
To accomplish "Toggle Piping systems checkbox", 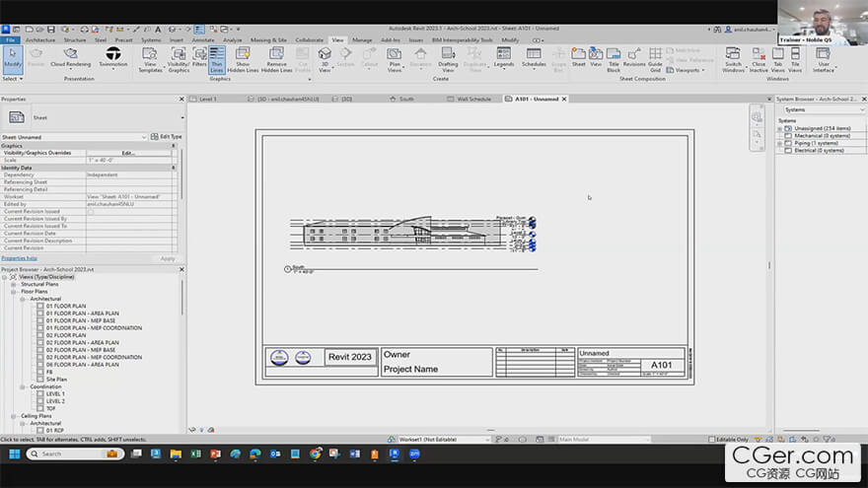I will (788, 143).
